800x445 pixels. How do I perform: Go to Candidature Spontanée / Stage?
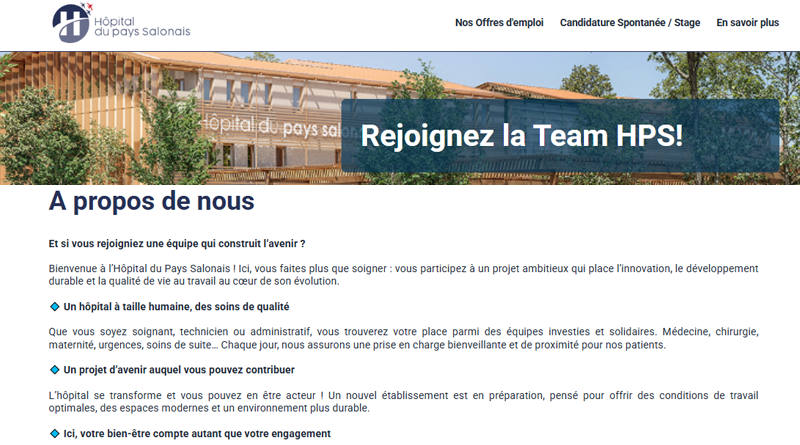tap(630, 23)
